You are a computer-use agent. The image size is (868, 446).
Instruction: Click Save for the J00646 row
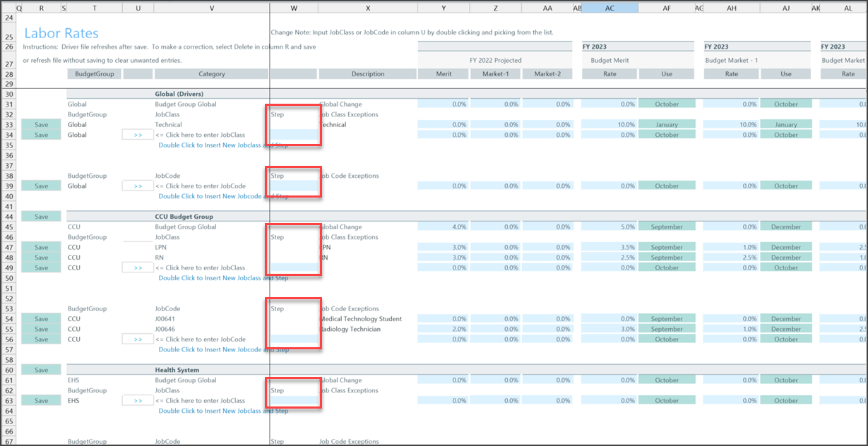point(42,329)
